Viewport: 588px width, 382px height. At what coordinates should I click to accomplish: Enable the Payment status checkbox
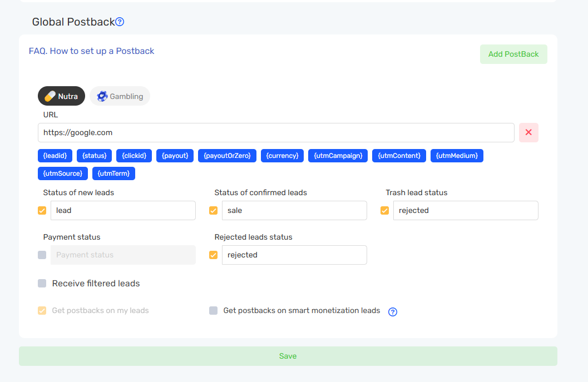pos(42,255)
